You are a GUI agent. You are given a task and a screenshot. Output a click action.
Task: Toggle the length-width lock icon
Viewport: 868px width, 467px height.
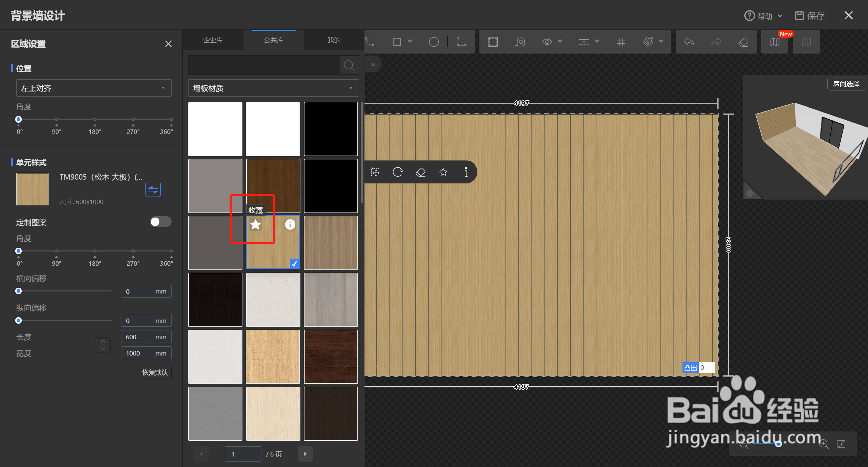[103, 345]
